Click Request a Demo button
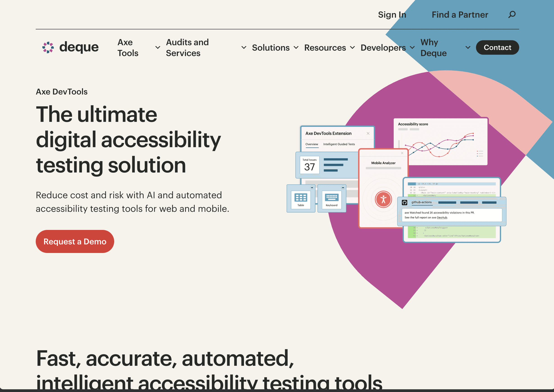This screenshot has width=554, height=392. click(x=75, y=241)
